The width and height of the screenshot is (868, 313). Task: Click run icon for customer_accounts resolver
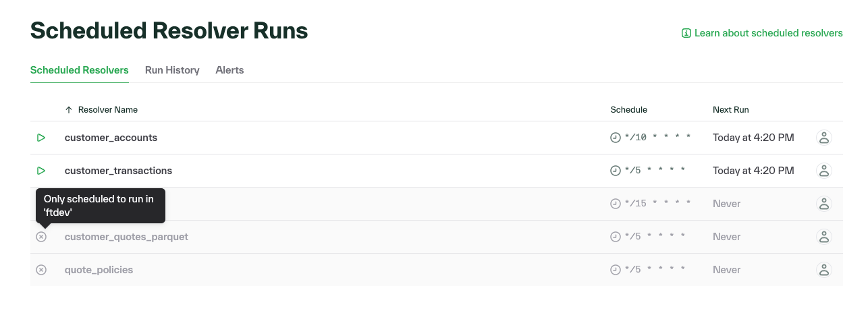41,138
